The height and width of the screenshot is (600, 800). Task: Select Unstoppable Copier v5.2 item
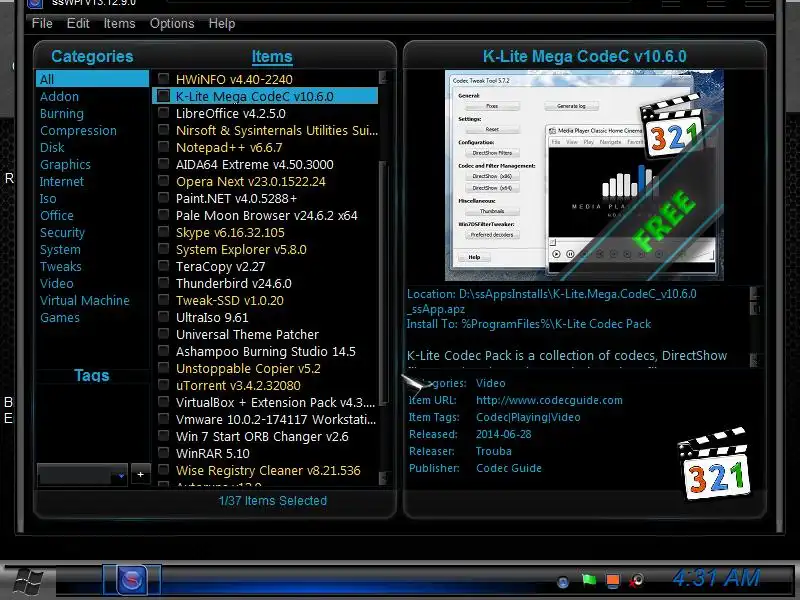[x=248, y=368]
